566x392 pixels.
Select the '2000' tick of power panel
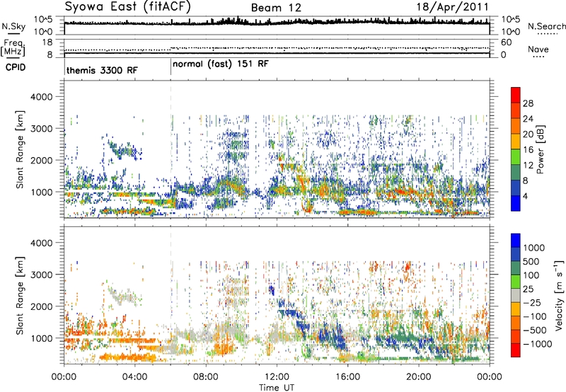click(x=43, y=160)
